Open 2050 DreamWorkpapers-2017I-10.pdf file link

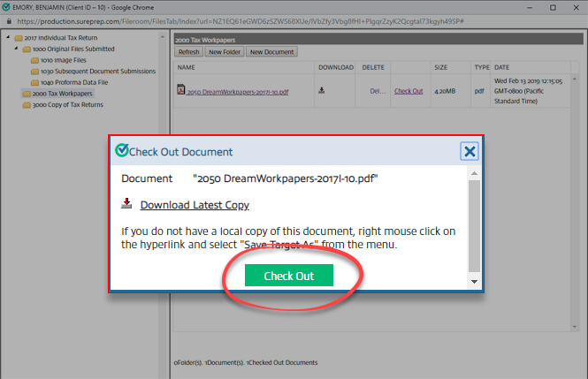pyautogui.click(x=238, y=92)
